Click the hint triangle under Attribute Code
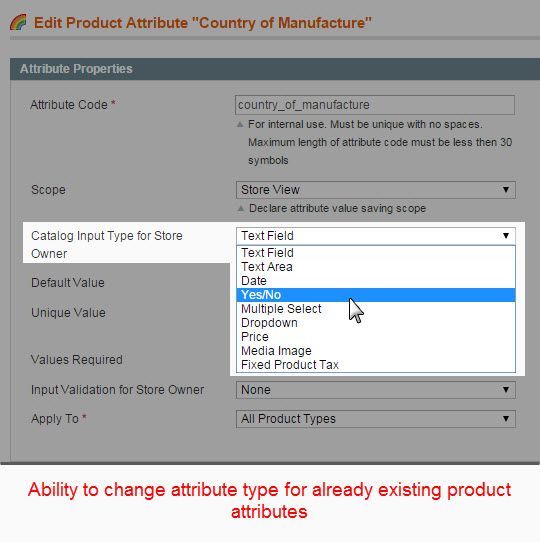 coord(240,124)
